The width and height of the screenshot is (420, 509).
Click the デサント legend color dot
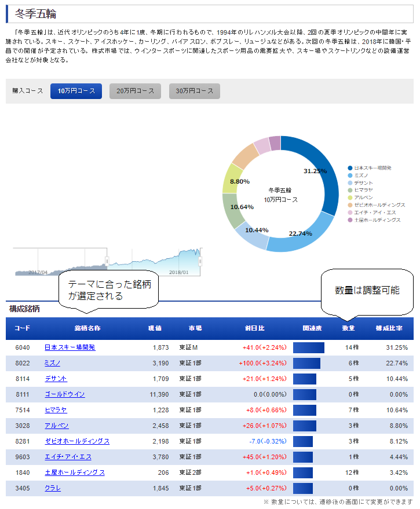(350, 183)
